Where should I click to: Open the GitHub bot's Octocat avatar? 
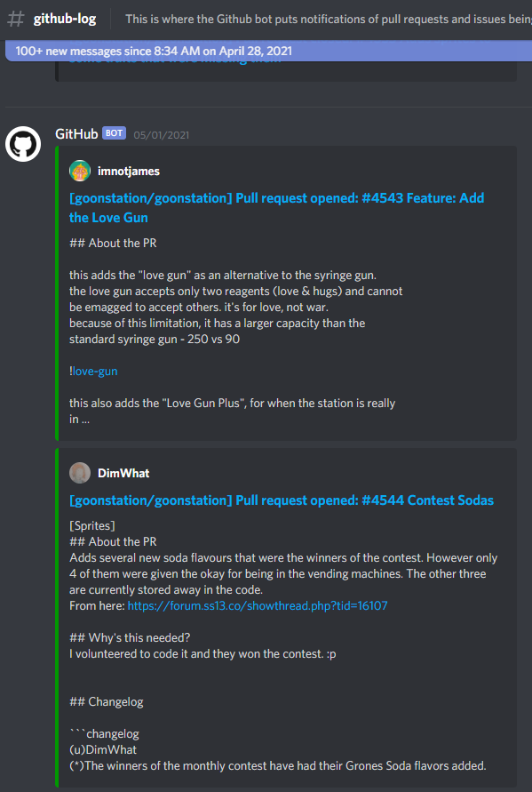pyautogui.click(x=23, y=144)
